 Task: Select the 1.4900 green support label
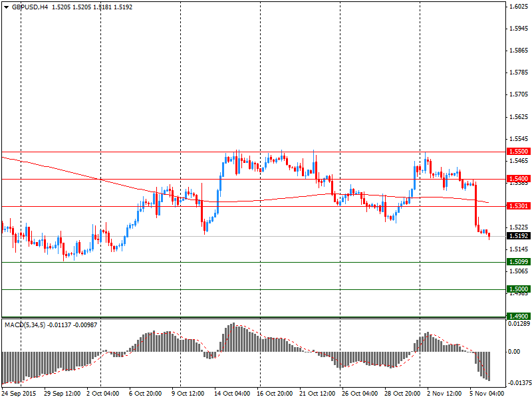519,316
